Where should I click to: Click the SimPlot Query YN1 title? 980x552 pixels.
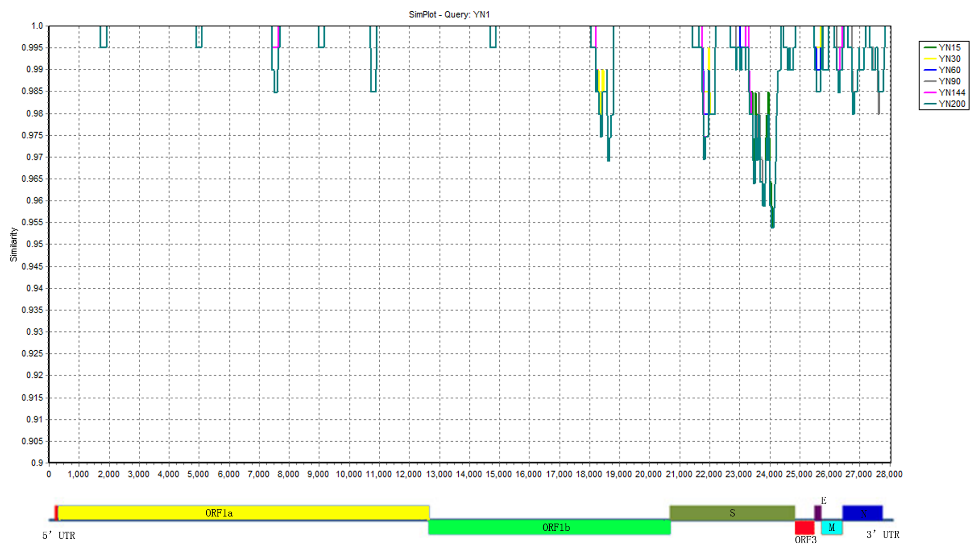click(x=449, y=14)
